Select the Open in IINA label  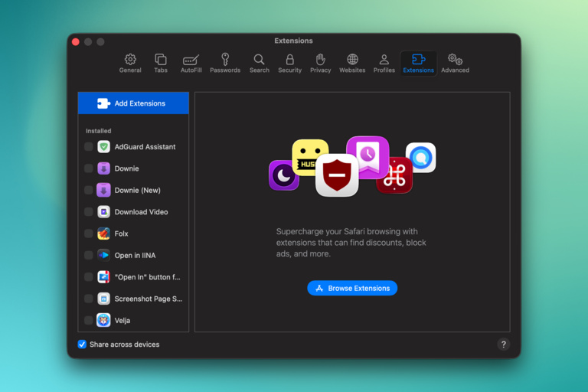135,256
